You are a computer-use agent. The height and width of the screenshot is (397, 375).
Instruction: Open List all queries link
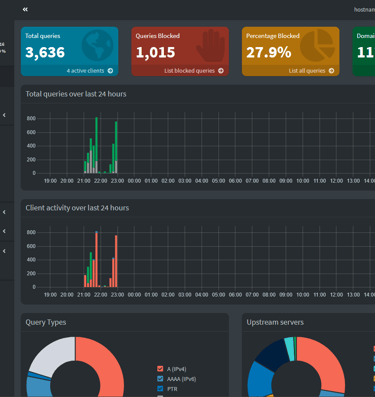[311, 71]
